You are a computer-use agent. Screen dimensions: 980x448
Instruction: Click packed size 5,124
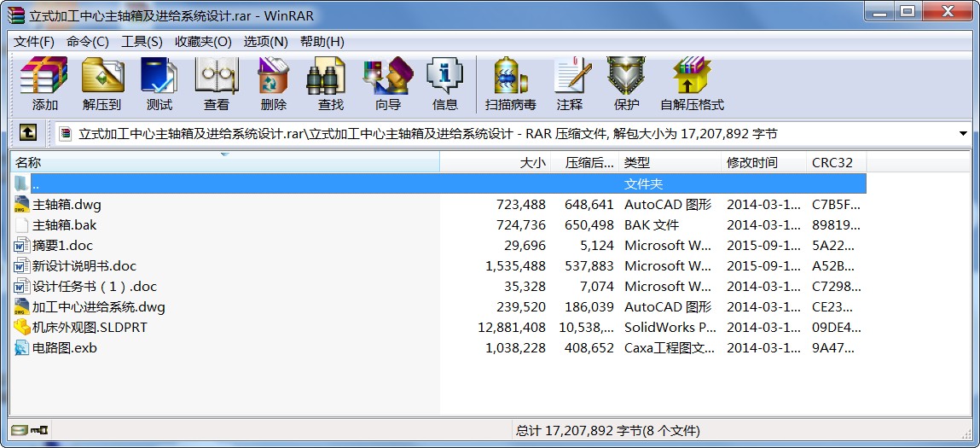tap(597, 245)
